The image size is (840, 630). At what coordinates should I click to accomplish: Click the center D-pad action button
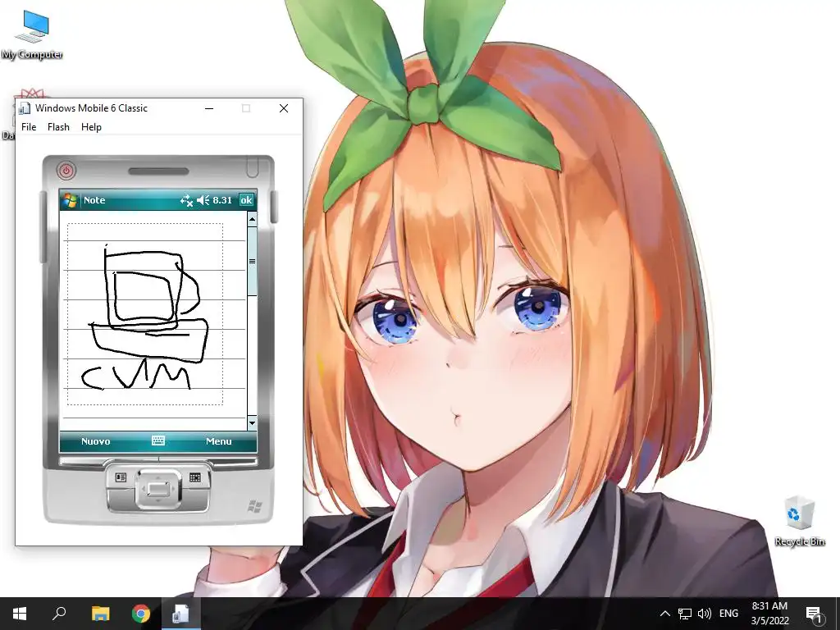(x=158, y=489)
